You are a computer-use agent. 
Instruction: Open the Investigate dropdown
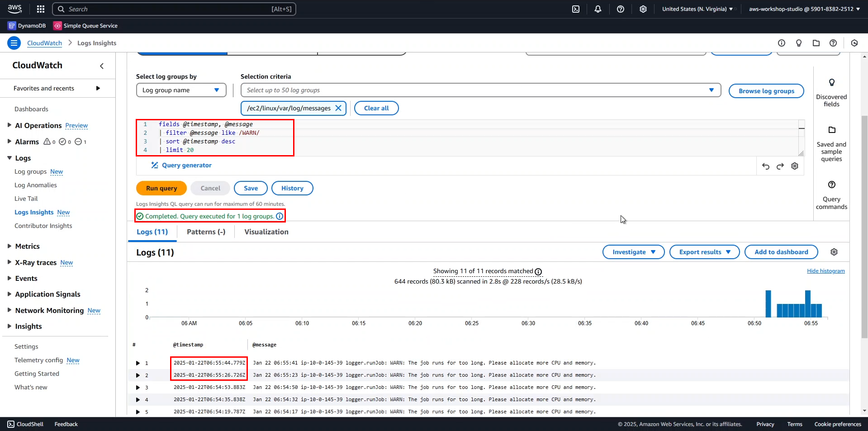coord(634,252)
